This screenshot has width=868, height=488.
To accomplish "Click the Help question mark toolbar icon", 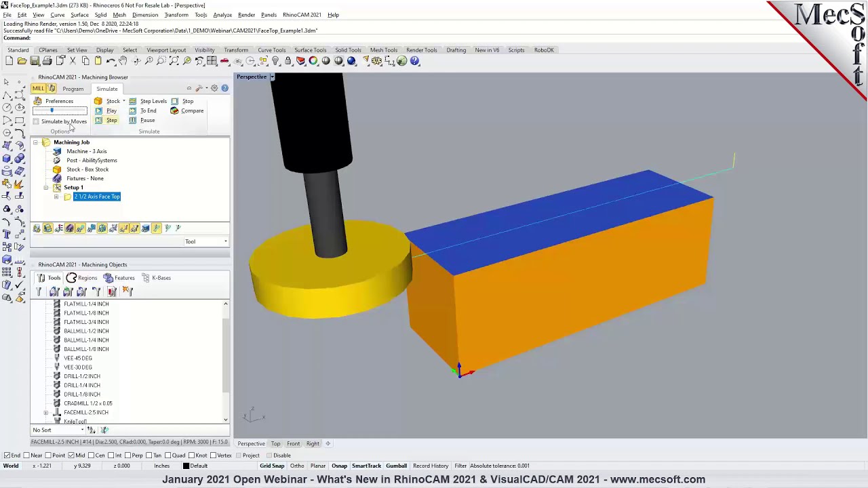I will [x=414, y=61].
